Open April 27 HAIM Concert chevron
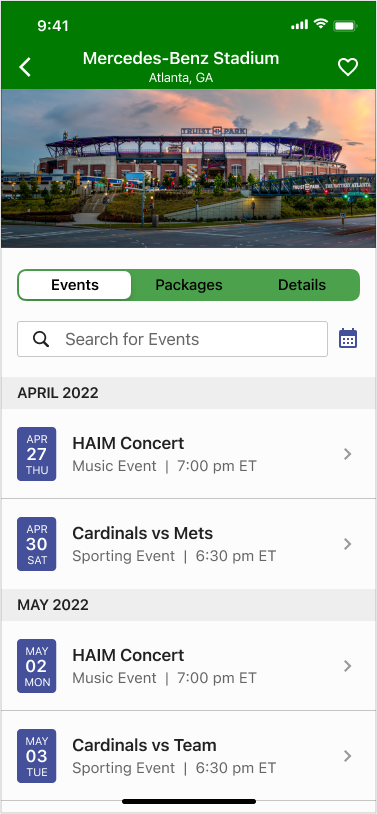This screenshot has height=814, width=377. [347, 454]
